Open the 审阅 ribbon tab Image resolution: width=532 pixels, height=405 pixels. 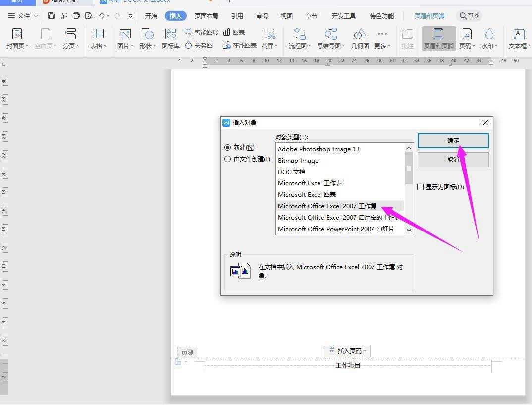click(x=262, y=15)
